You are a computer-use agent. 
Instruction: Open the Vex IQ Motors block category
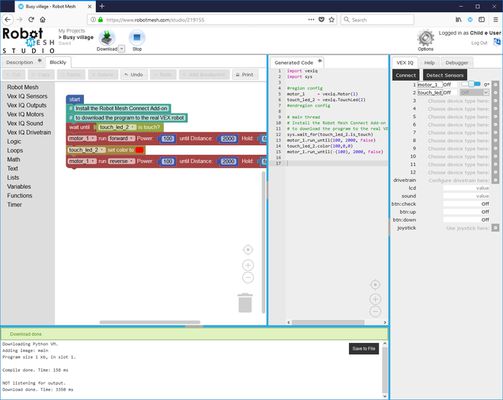tap(25, 114)
